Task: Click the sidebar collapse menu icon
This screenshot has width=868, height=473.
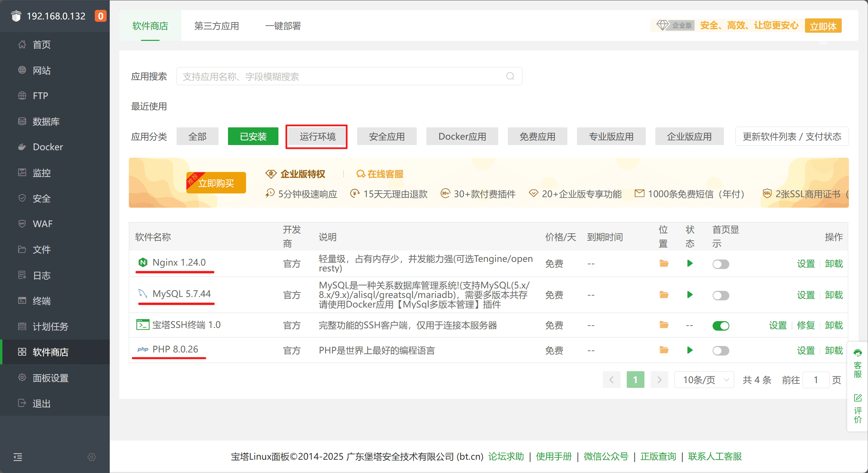Action: click(x=18, y=457)
